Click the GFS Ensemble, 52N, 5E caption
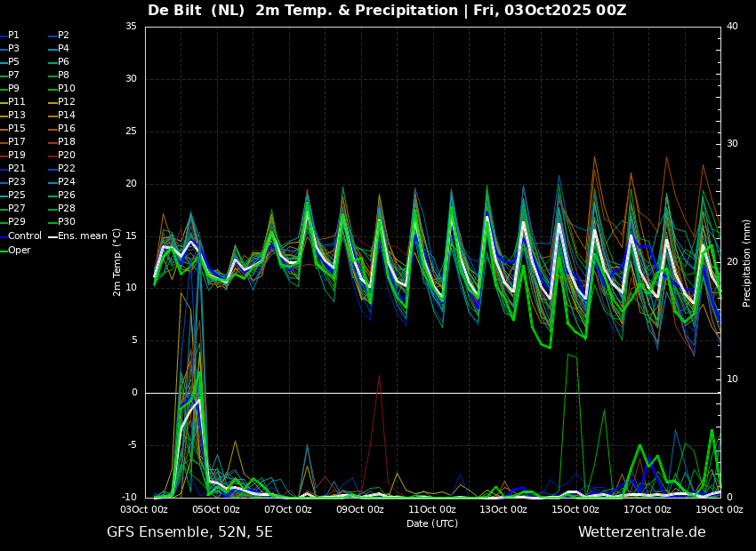This screenshot has width=756, height=551. point(189,532)
